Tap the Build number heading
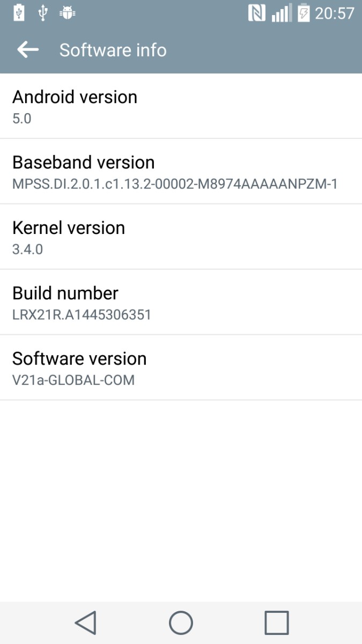The height and width of the screenshot is (644, 362). pos(65,293)
